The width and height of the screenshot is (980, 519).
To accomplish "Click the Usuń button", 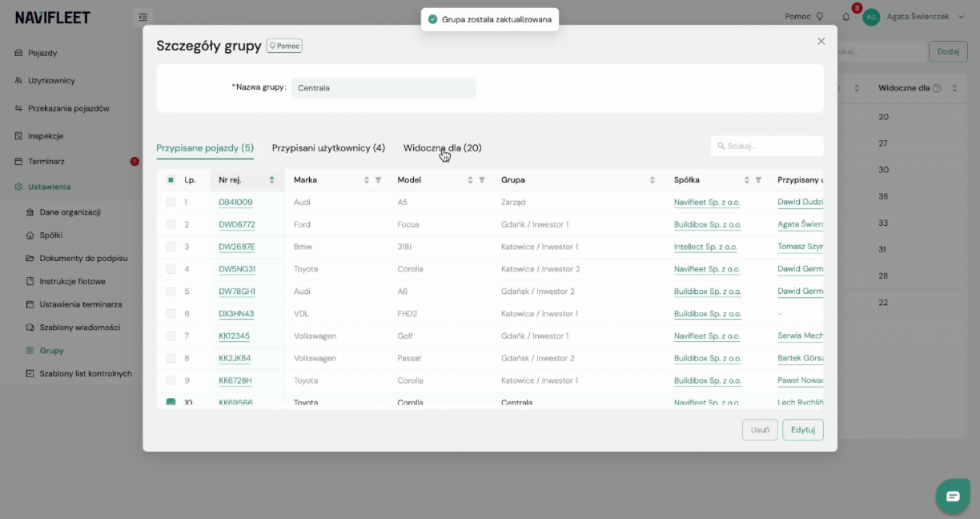I will (760, 430).
